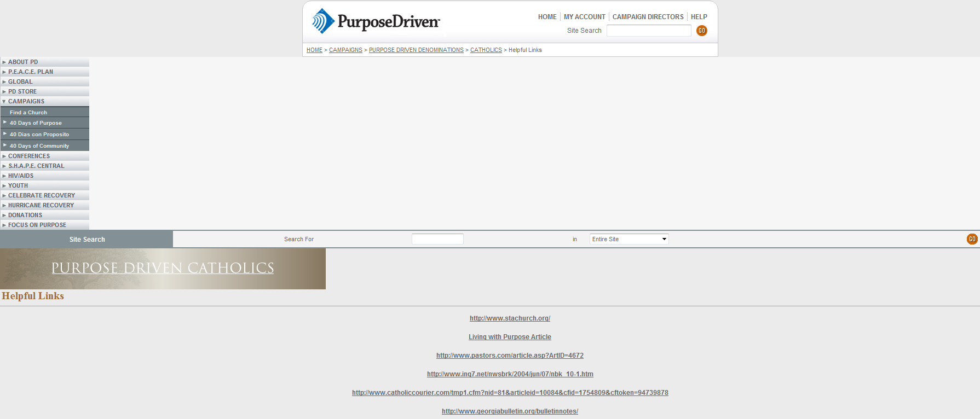Expand the P.E.A.C.E. PLAN arrow
The height and width of the screenshot is (419, 980).
(x=4, y=72)
